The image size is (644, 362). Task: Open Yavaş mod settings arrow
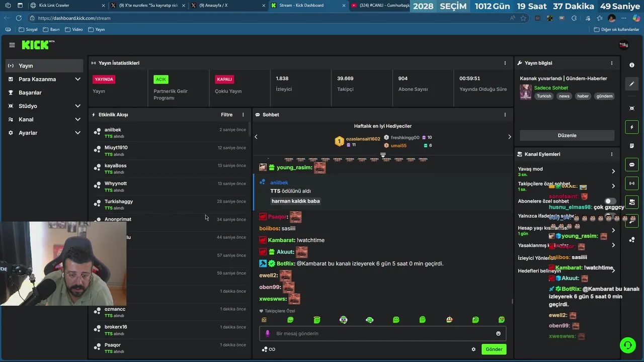coord(613,171)
